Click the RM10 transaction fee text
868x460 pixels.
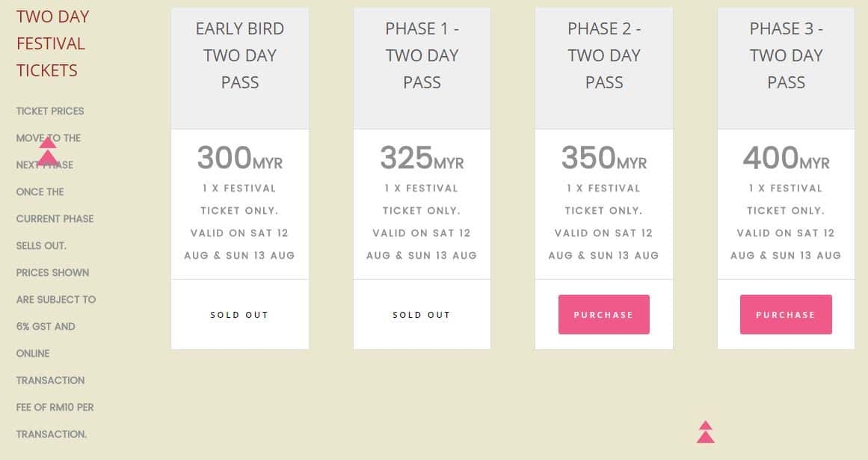(x=55, y=407)
